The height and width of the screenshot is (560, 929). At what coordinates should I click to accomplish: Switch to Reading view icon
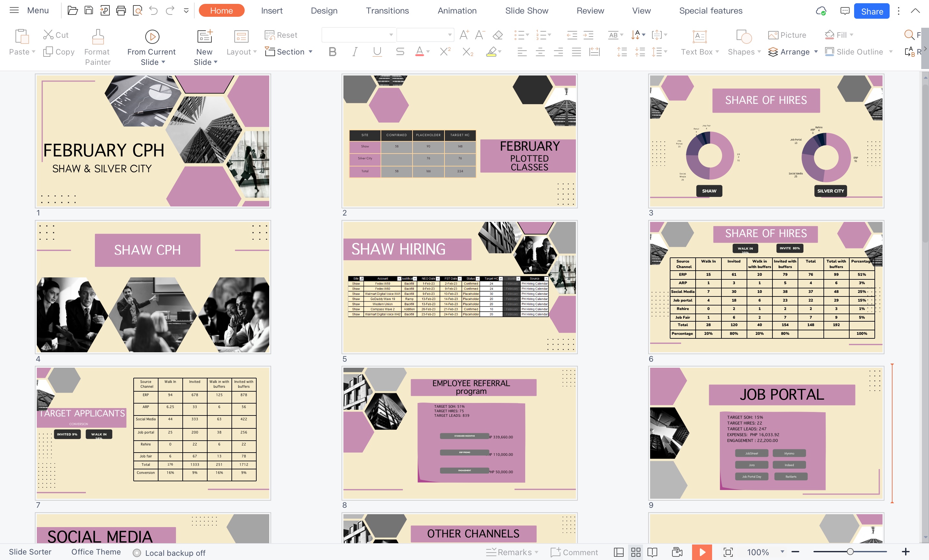pyautogui.click(x=652, y=552)
